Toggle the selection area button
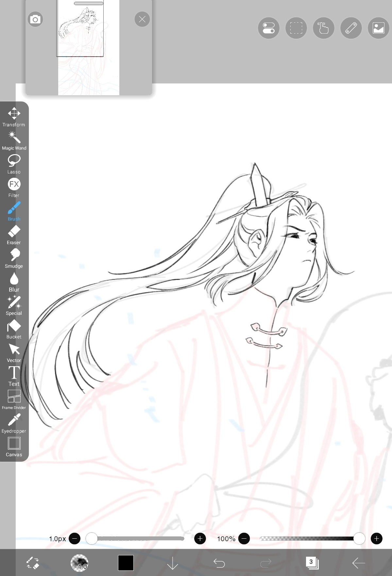This screenshot has height=576, width=392. [x=296, y=28]
